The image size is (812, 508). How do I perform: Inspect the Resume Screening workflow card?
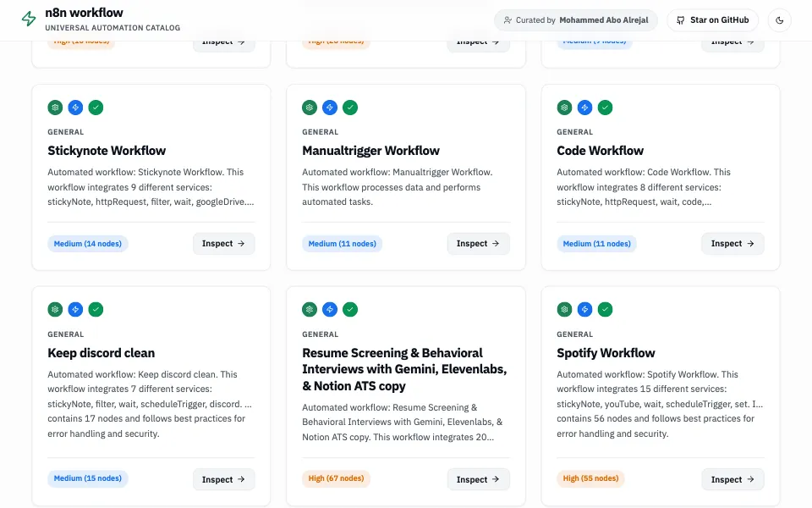coord(478,479)
